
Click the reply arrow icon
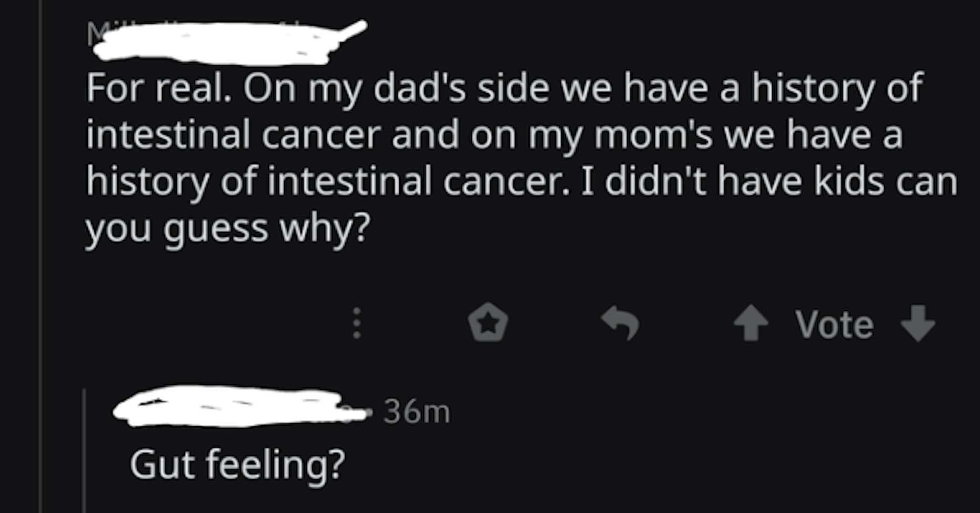pos(621,323)
